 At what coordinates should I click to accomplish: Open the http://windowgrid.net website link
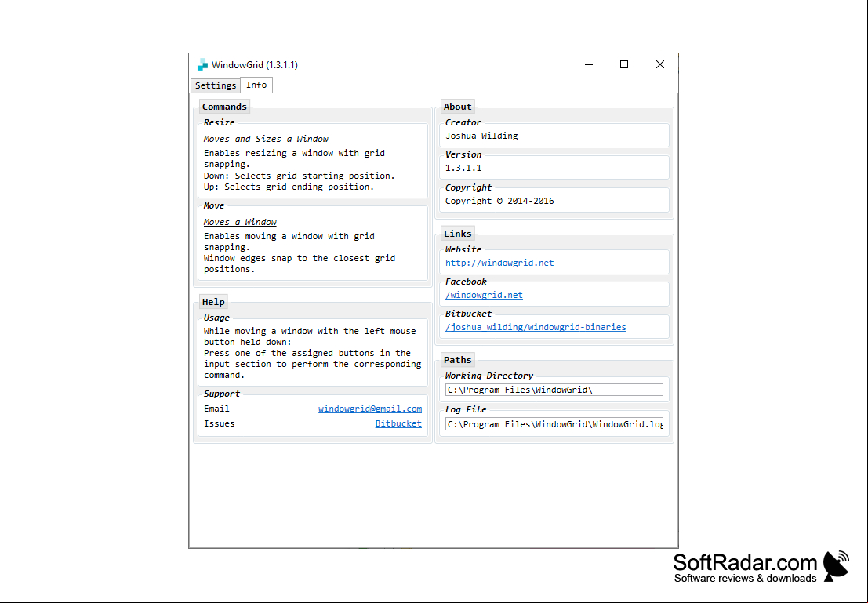point(499,263)
